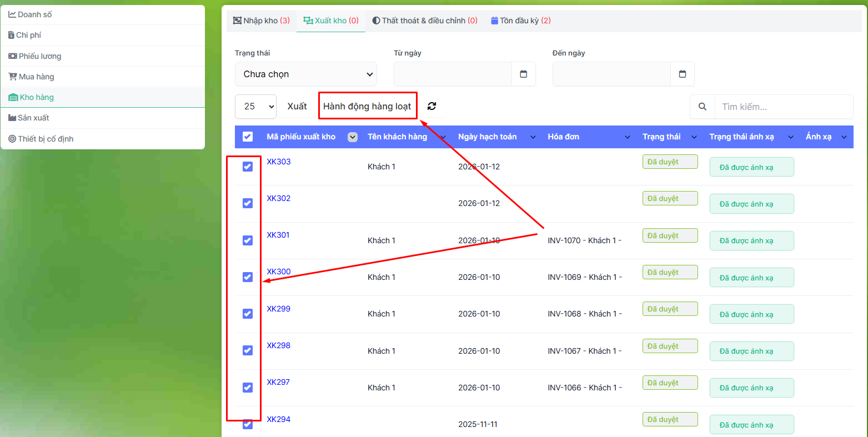This screenshot has height=437, width=868.
Task: Click the Tìm kiếm search field
Action: 783,107
